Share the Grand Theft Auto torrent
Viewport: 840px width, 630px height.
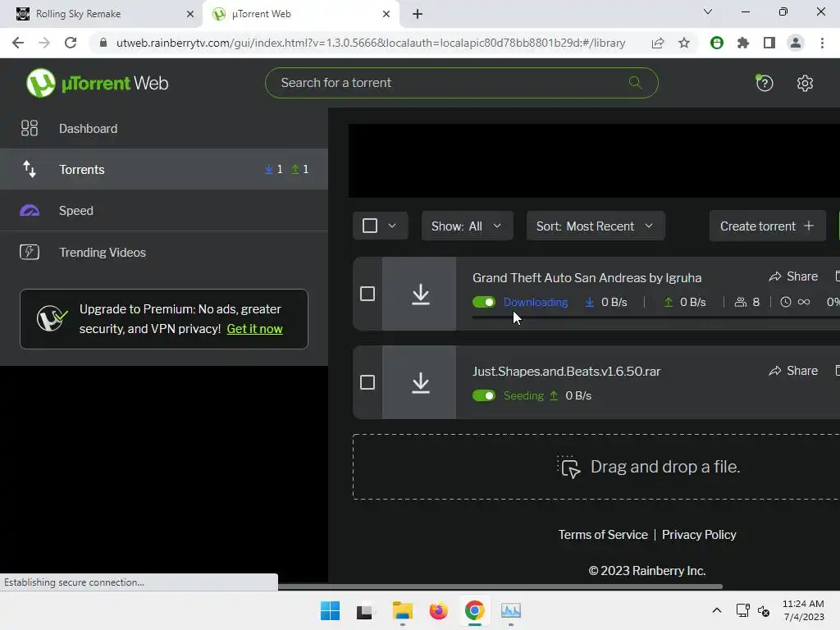click(793, 276)
